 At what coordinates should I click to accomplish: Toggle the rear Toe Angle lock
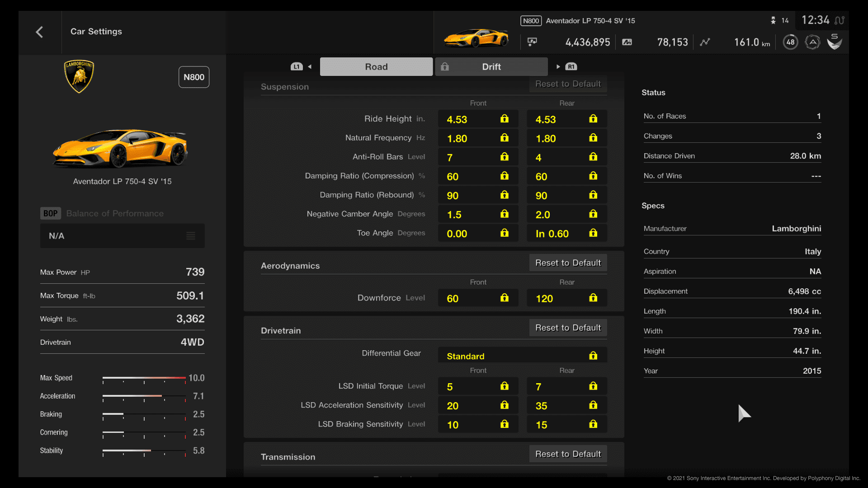(593, 233)
